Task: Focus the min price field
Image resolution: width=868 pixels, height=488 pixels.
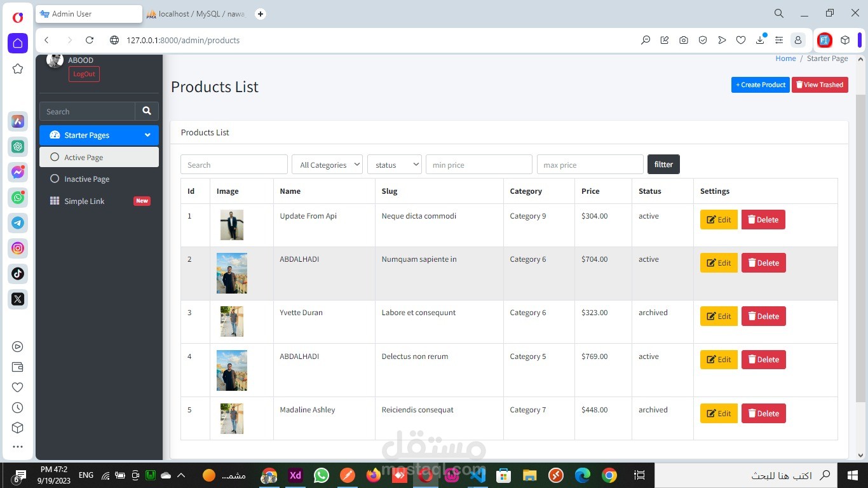Action: tap(479, 165)
